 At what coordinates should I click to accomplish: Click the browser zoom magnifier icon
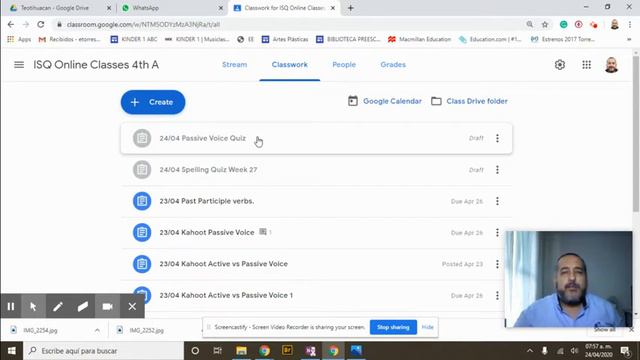(530, 24)
